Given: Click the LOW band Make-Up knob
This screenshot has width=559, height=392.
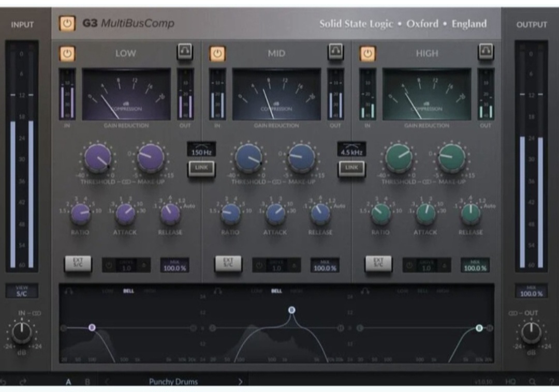Looking at the screenshot, I should [151, 157].
